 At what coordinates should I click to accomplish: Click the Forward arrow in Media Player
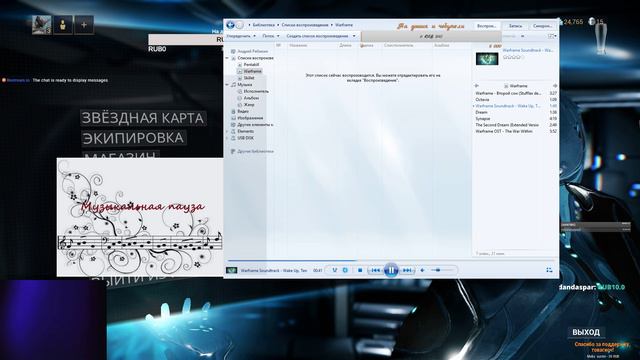pyautogui.click(x=240, y=25)
